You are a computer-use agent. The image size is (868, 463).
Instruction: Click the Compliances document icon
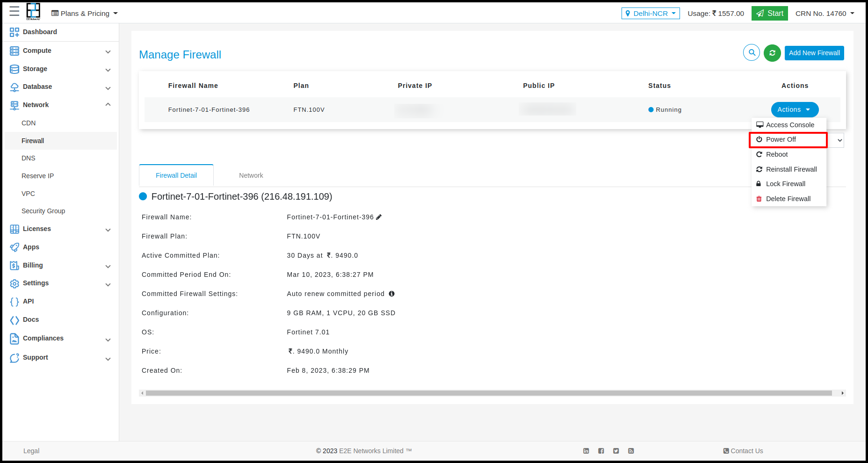click(14, 339)
